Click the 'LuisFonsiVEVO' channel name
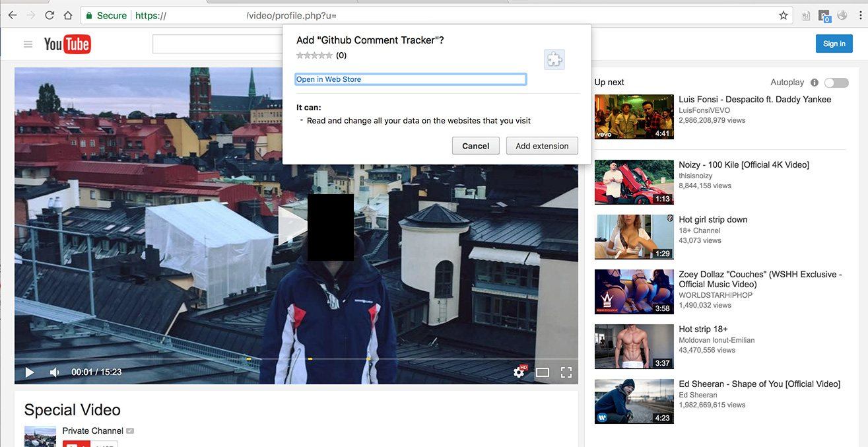The height and width of the screenshot is (447, 868). coord(704,110)
